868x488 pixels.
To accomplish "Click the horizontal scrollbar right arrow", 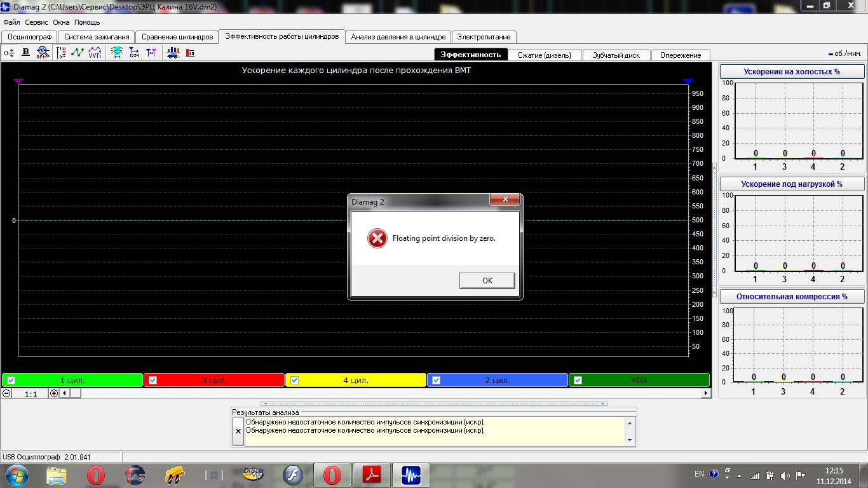I will [x=705, y=393].
